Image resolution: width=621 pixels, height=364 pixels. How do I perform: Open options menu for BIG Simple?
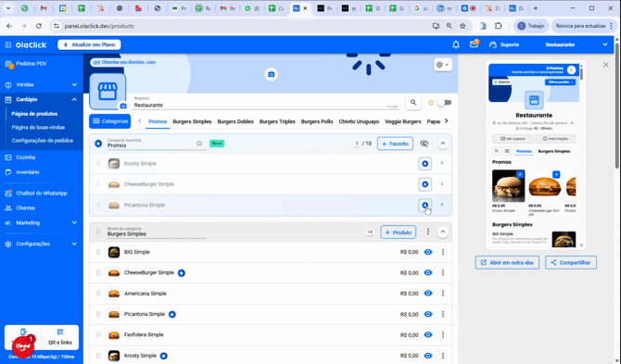443,252
